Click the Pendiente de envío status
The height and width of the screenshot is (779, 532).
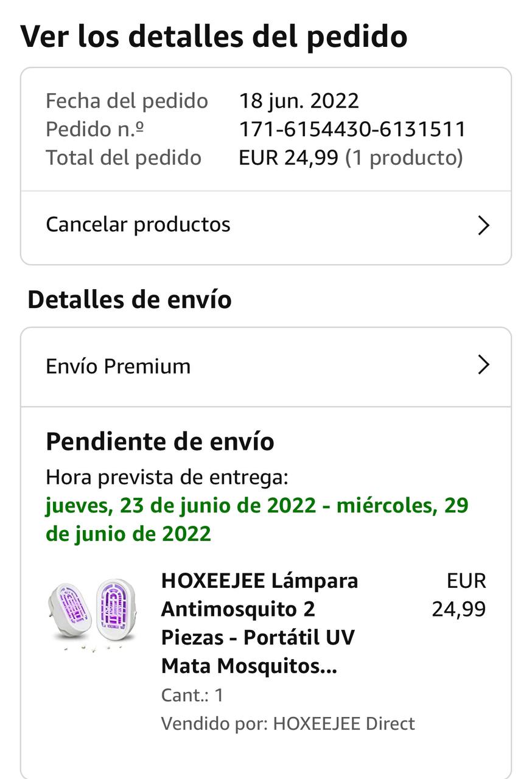pos(160,441)
